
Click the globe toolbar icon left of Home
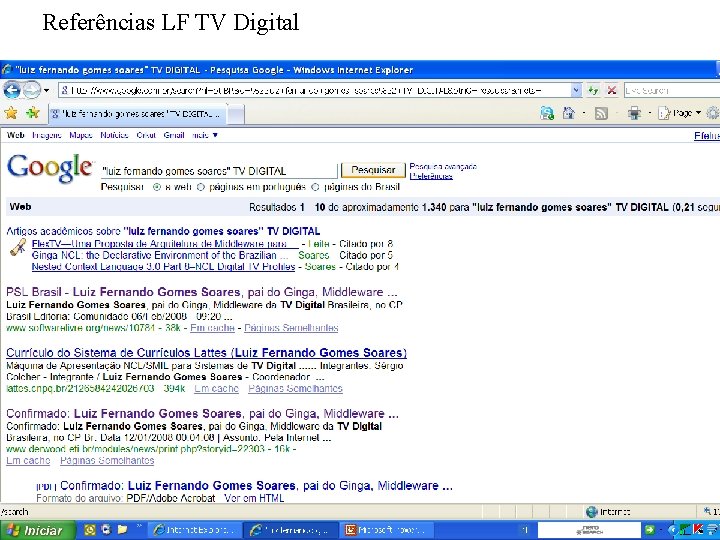(547, 113)
